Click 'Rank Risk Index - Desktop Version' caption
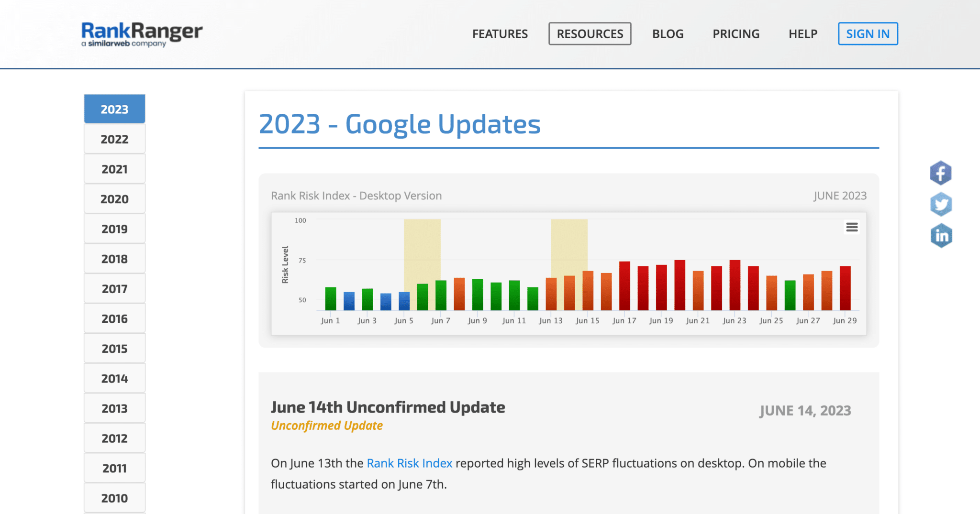The width and height of the screenshot is (980, 514). point(356,196)
